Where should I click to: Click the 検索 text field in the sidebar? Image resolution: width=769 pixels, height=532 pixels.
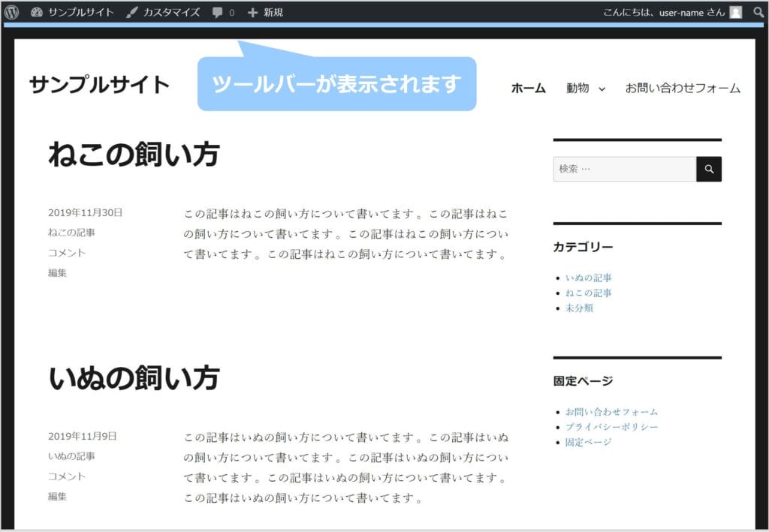pos(624,170)
